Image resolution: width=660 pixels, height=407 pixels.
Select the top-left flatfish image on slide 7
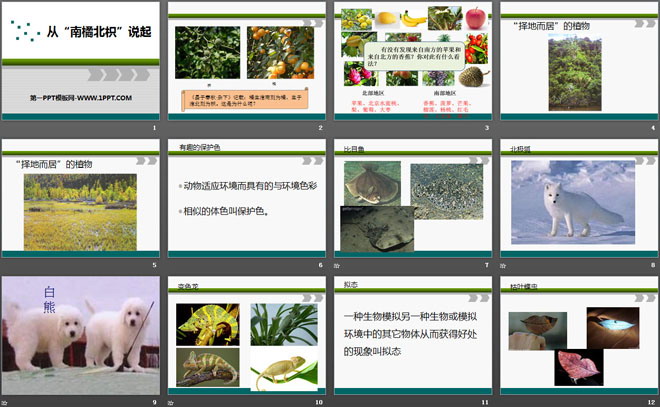[372, 184]
